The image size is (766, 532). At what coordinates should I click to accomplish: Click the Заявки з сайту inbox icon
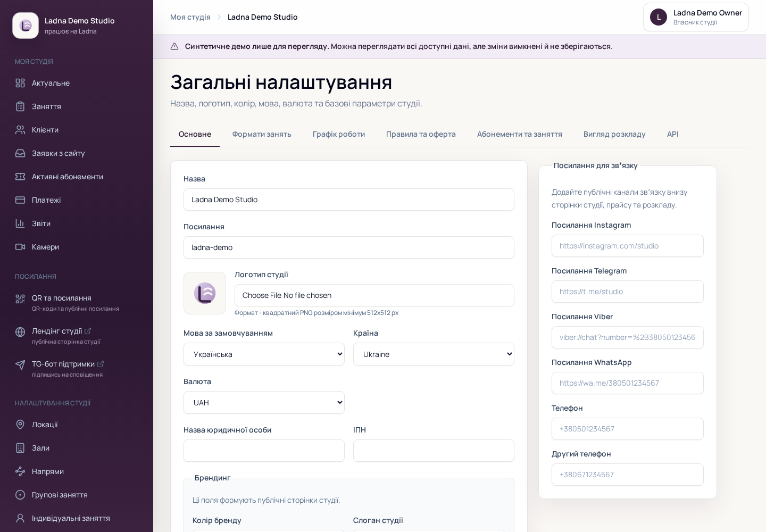(x=20, y=153)
